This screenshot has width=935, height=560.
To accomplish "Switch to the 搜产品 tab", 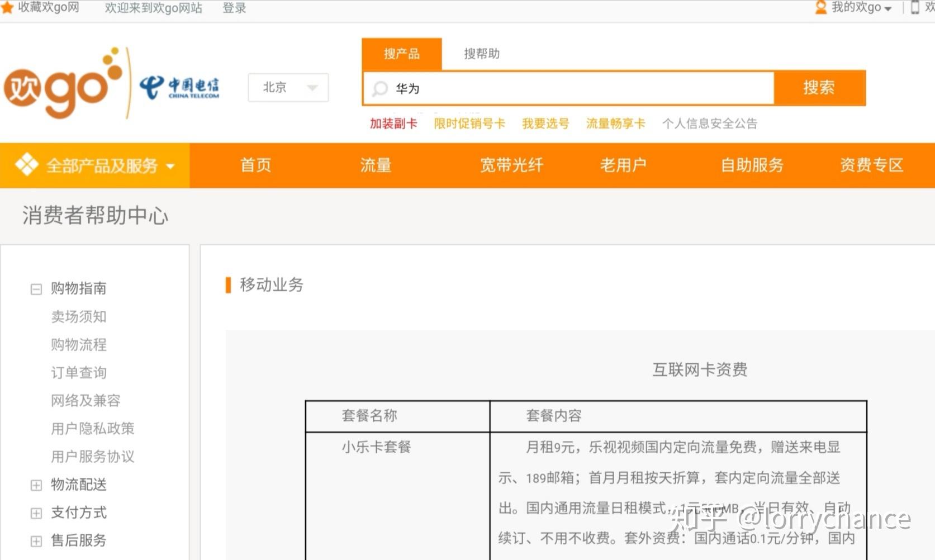I will [402, 54].
